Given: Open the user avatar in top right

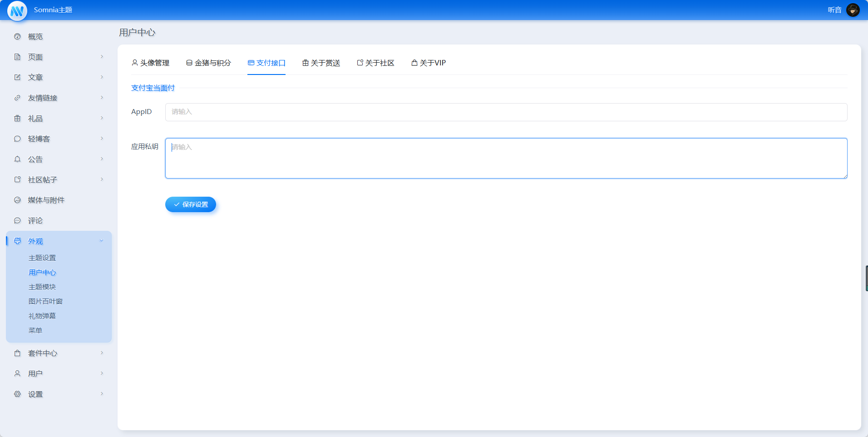Looking at the screenshot, I should (x=853, y=10).
